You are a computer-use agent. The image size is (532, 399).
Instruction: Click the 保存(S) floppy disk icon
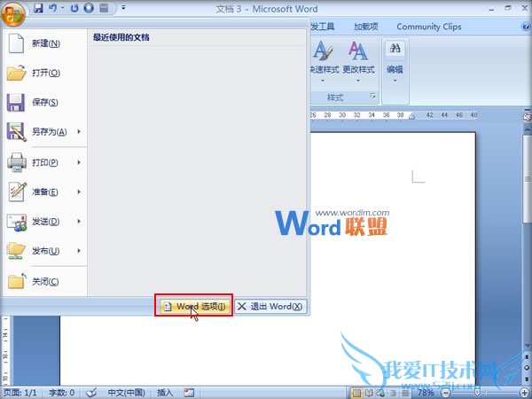point(16,103)
